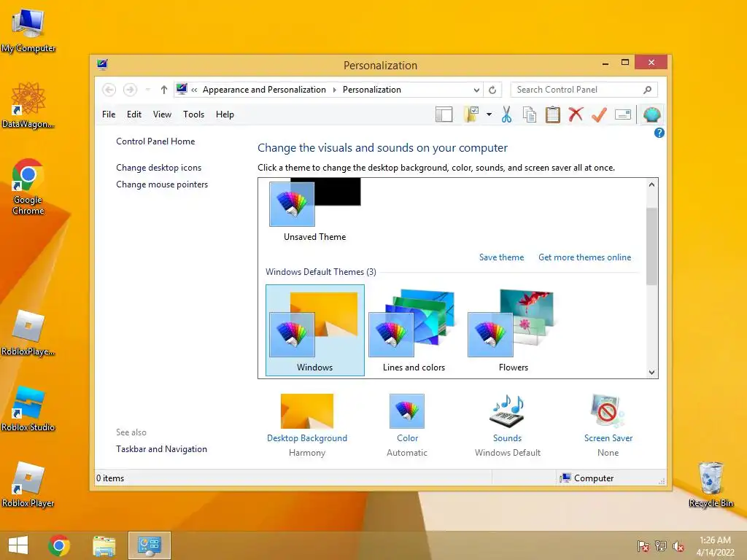Open the dropdown arrow beside folder options icon
Viewport: 747px width, 560px height.
pyautogui.click(x=489, y=114)
